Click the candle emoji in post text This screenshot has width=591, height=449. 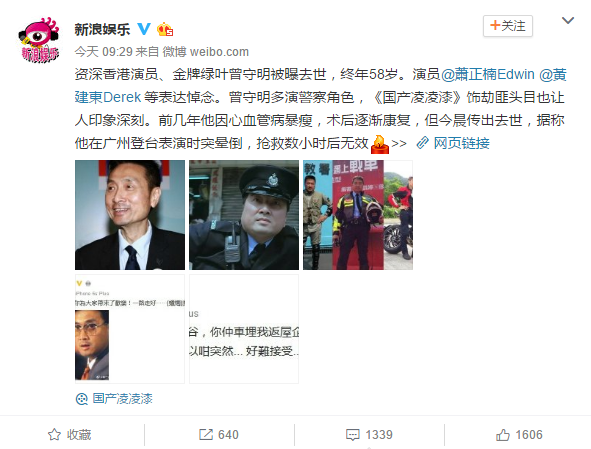pos(380,144)
